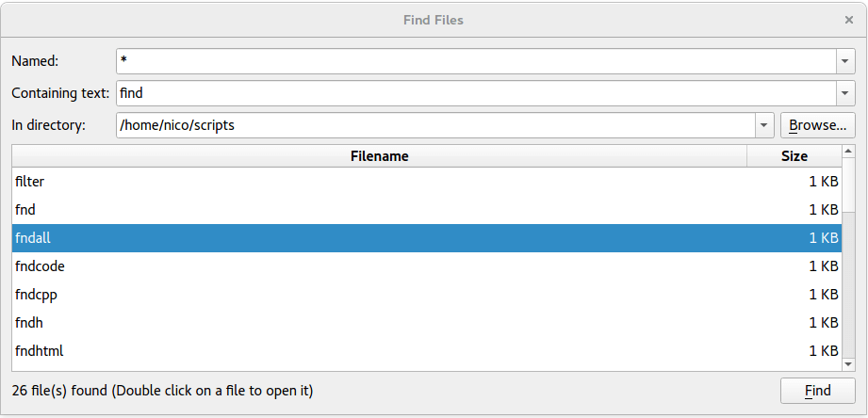Image resolution: width=868 pixels, height=418 pixels.
Task: Sort results by Filename column header
Action: [379, 156]
